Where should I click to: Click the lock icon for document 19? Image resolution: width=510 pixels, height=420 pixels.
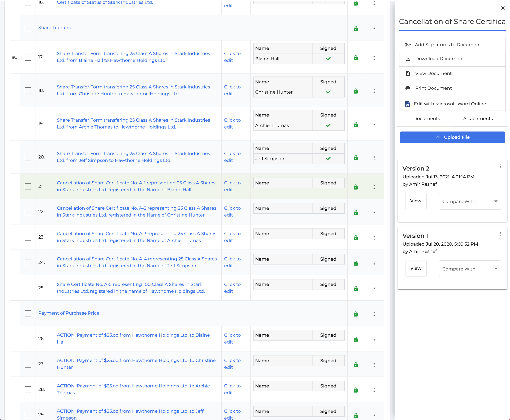[x=356, y=125]
